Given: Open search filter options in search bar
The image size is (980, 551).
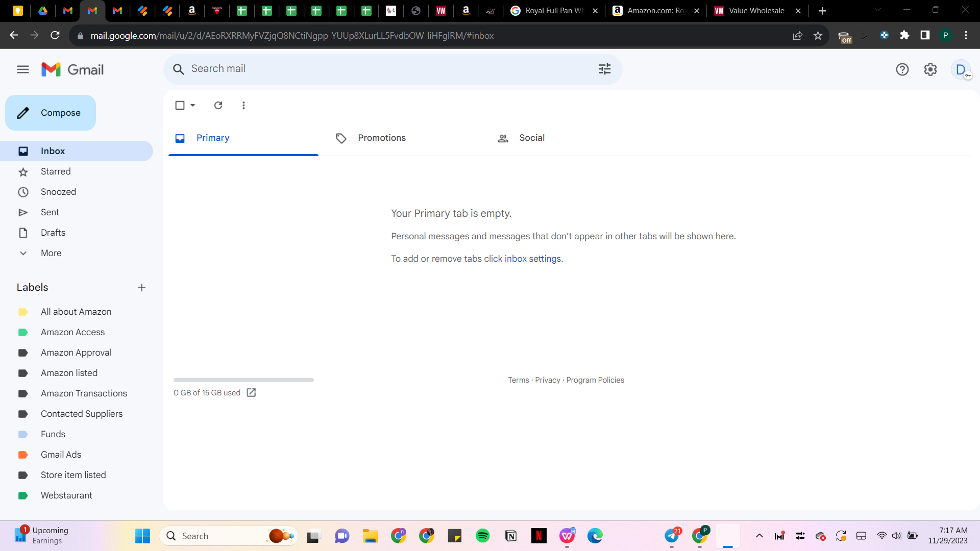Looking at the screenshot, I should (605, 69).
